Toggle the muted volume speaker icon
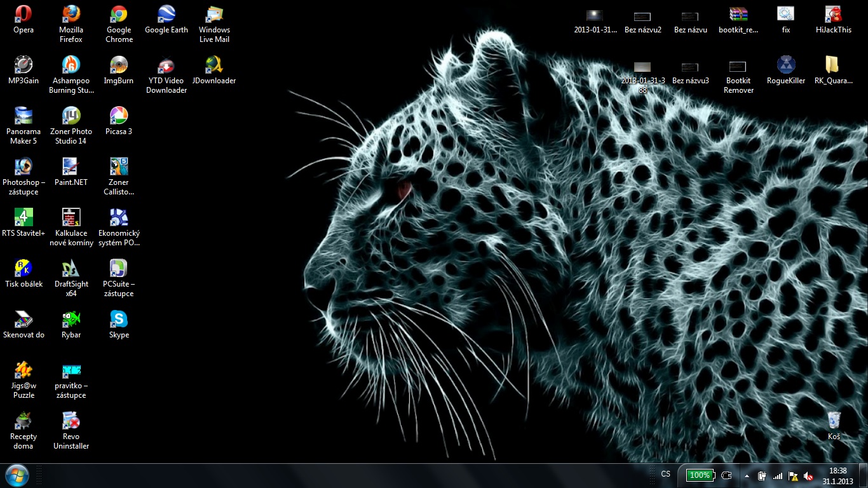 click(x=808, y=475)
